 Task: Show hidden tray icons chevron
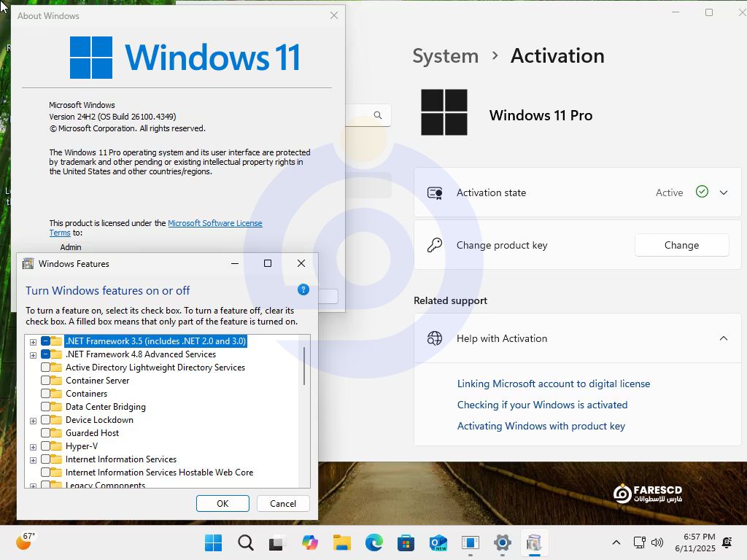point(616,542)
